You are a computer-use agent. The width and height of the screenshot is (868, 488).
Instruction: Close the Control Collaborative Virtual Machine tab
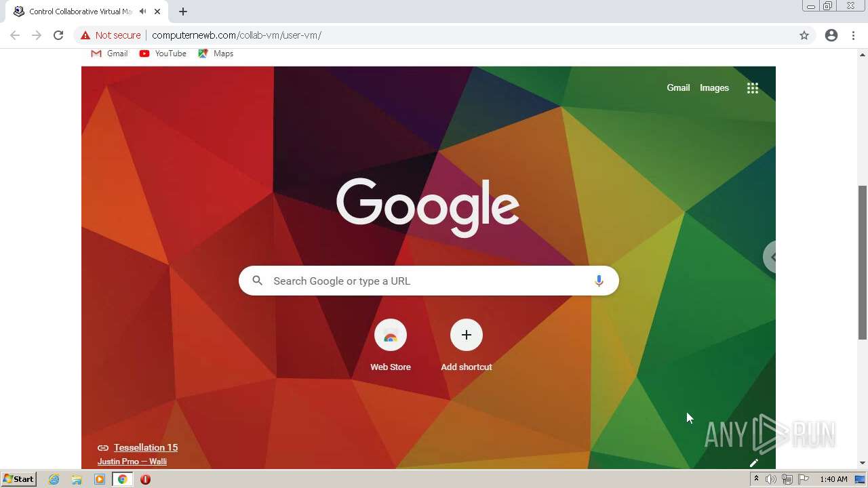coord(157,12)
